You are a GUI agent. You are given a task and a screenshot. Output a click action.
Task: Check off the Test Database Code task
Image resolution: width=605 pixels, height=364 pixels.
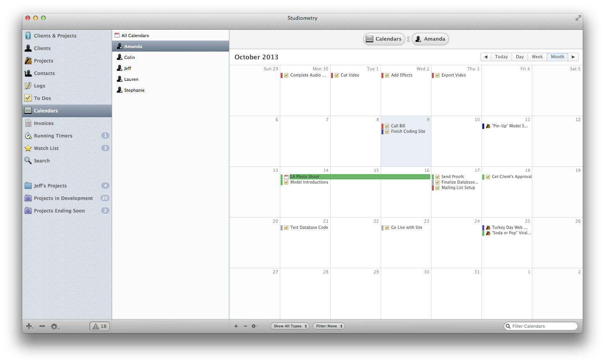pos(286,227)
